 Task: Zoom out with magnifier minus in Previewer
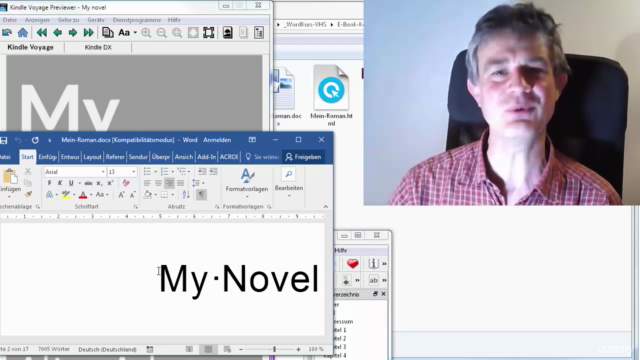(x=162, y=33)
